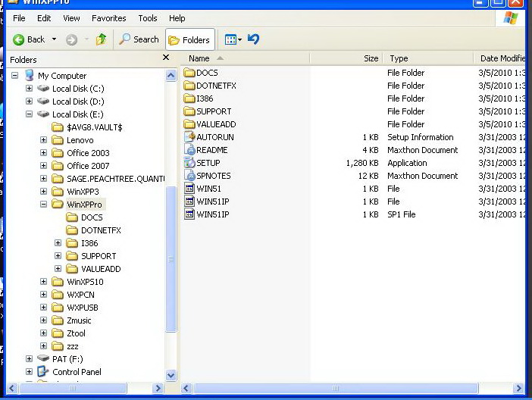Select the WIN51IP SP1 File
The image size is (532, 400).
[x=213, y=214]
